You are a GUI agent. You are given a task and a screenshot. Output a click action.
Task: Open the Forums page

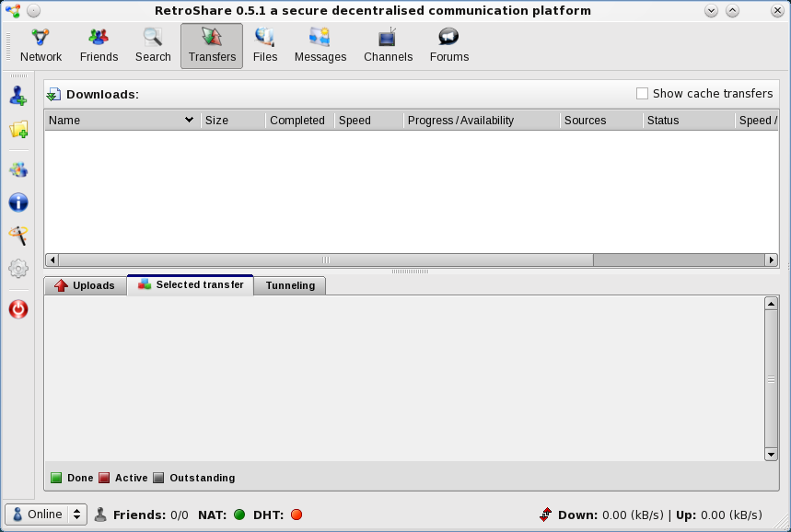[x=449, y=46]
